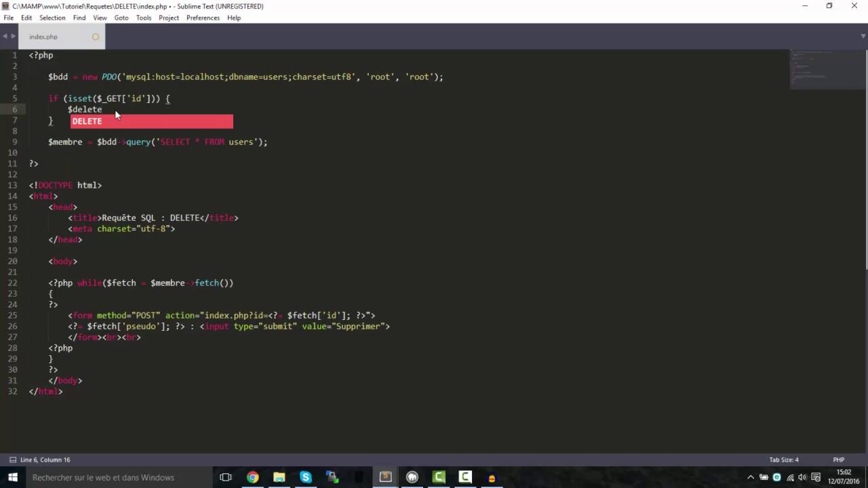868x488 pixels.
Task: Switch to Sublime Text on taskbar
Action: point(385,477)
